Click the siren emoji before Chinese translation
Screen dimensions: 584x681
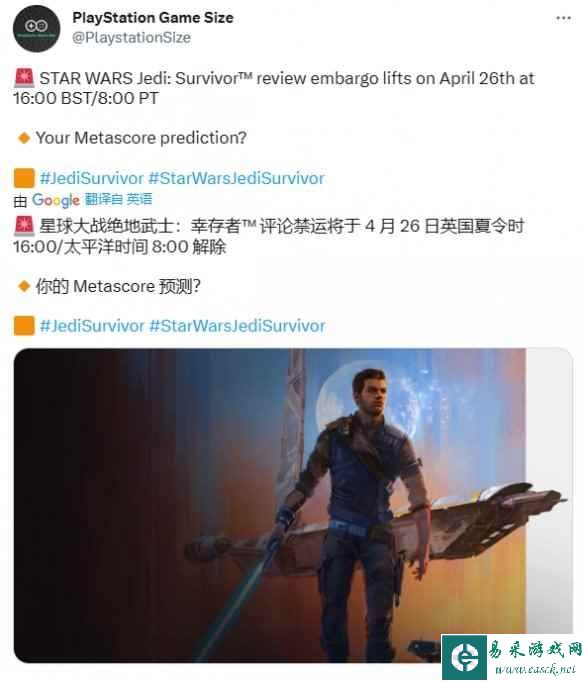pos(24,226)
